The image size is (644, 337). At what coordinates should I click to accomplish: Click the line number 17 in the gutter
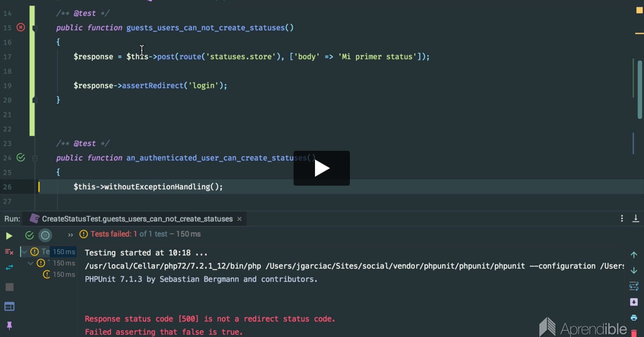[x=7, y=56]
